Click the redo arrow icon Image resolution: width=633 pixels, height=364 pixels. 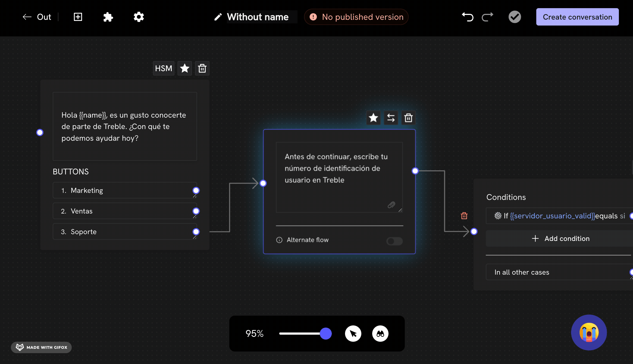click(x=487, y=17)
